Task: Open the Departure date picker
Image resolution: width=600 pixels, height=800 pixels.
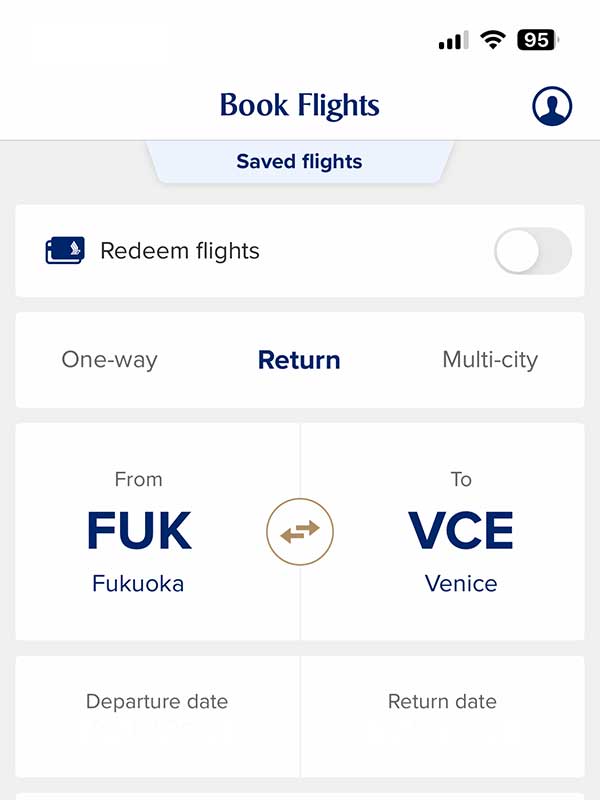Action: [157, 716]
